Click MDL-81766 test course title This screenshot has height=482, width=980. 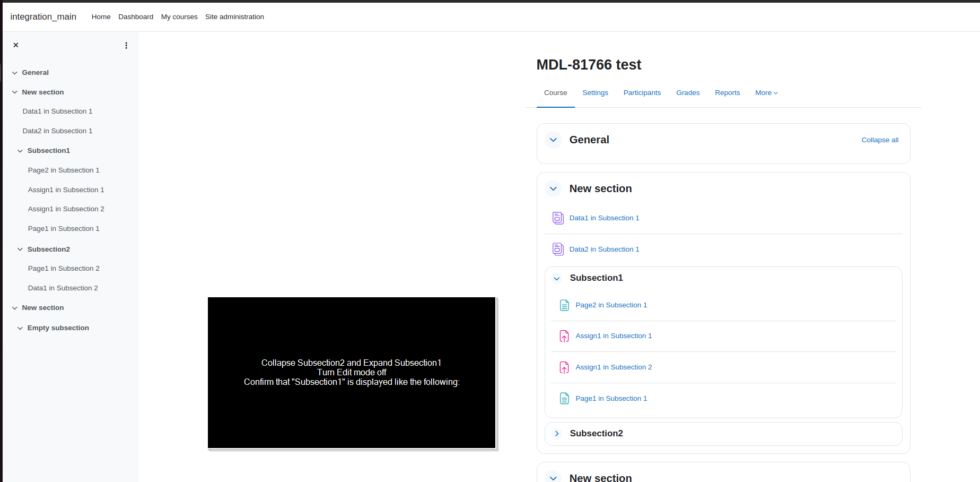[589, 65]
